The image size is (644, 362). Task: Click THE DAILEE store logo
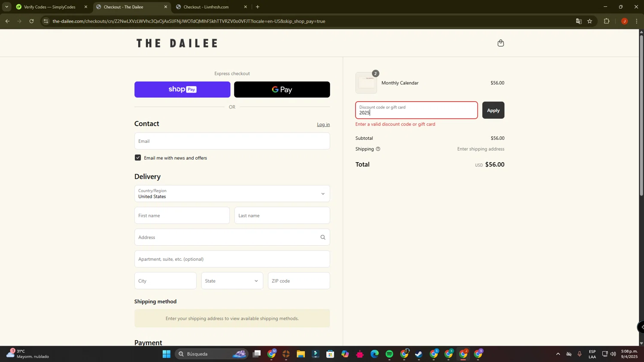pos(177,43)
